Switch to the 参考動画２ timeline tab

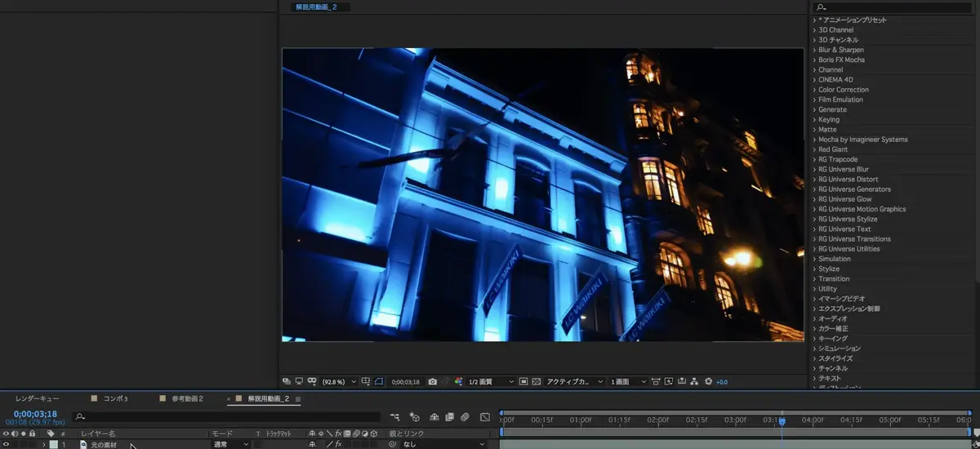click(x=186, y=399)
